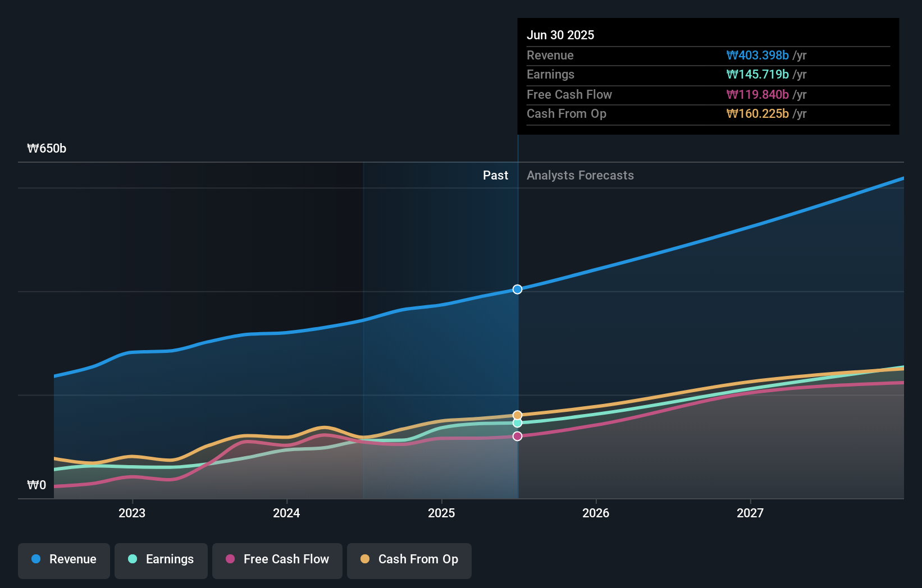Image resolution: width=922 pixels, height=588 pixels.
Task: Click the Free Cash Flow legend button
Action: [x=277, y=559]
